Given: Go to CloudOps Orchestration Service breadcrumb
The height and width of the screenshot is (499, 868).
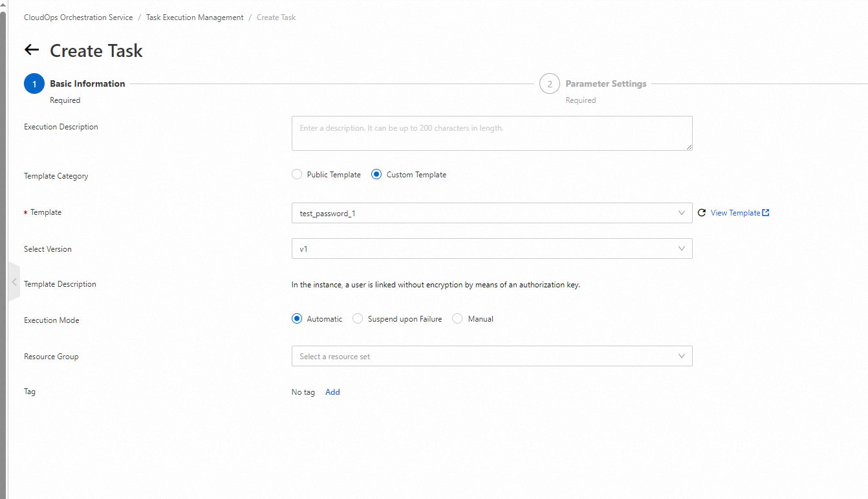Looking at the screenshot, I should (78, 17).
